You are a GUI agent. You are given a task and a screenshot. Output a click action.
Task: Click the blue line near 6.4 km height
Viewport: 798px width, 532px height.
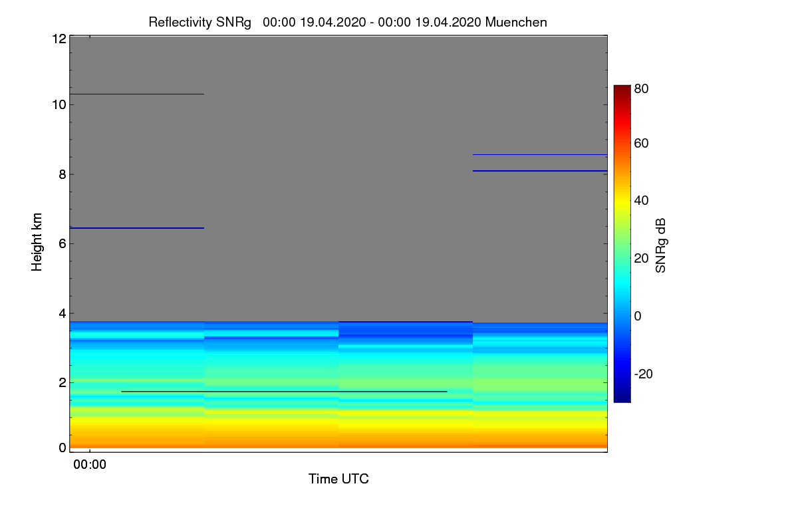point(137,228)
